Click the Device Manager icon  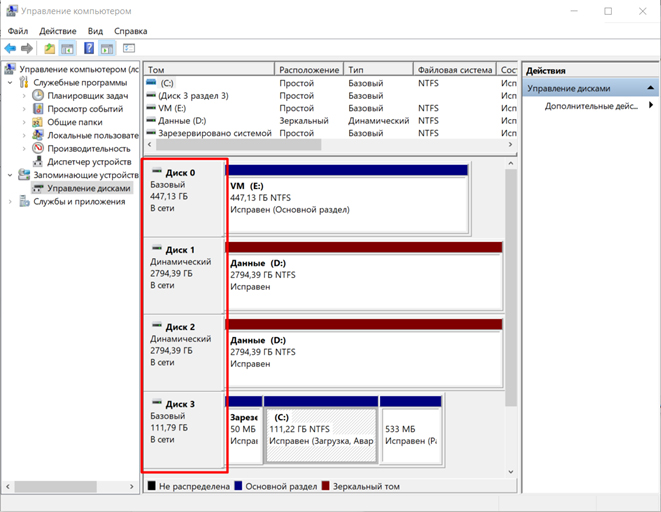point(38,161)
